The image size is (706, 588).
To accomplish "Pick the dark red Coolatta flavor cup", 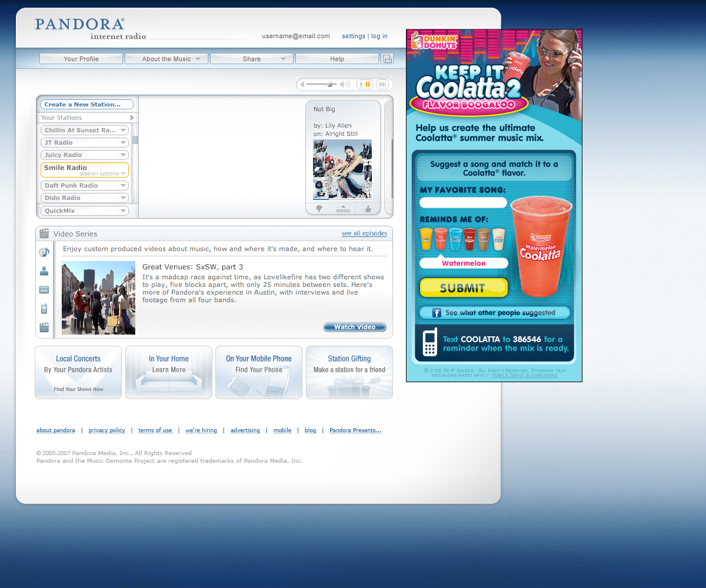I will [469, 239].
